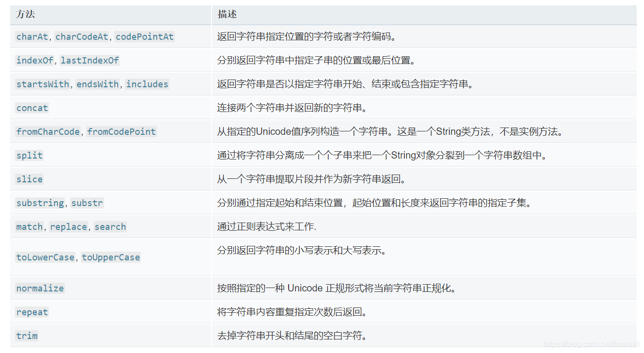Open the codePointAt method link
The height and width of the screenshot is (353, 644).
tap(144, 37)
